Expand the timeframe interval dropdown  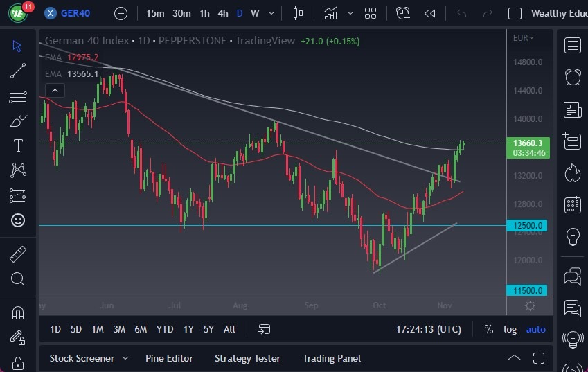coord(271,13)
